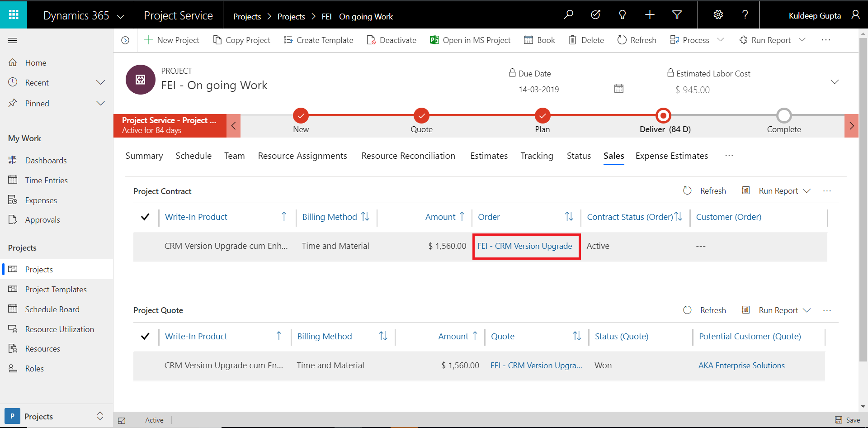This screenshot has height=428, width=868.
Task: Open the Resource Assignments tab
Action: point(302,156)
